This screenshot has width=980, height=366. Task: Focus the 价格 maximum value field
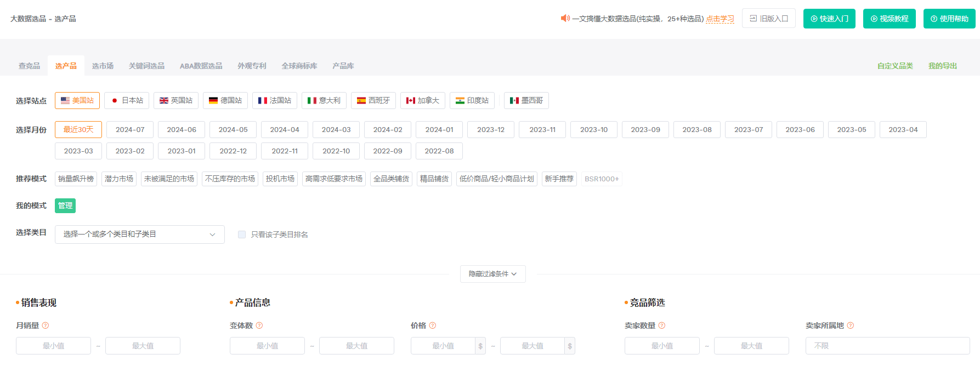pyautogui.click(x=533, y=346)
